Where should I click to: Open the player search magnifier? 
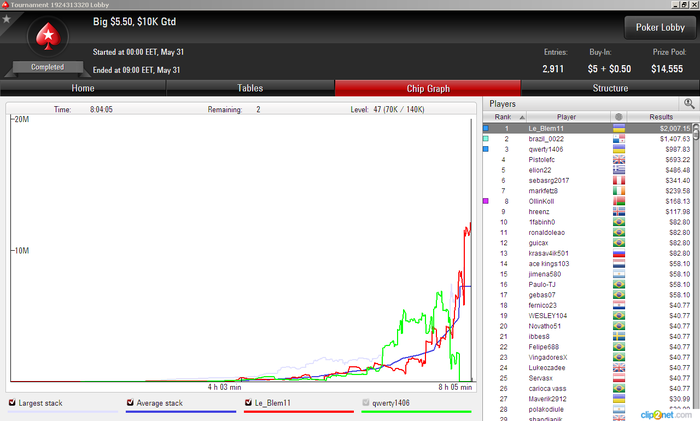point(689,104)
